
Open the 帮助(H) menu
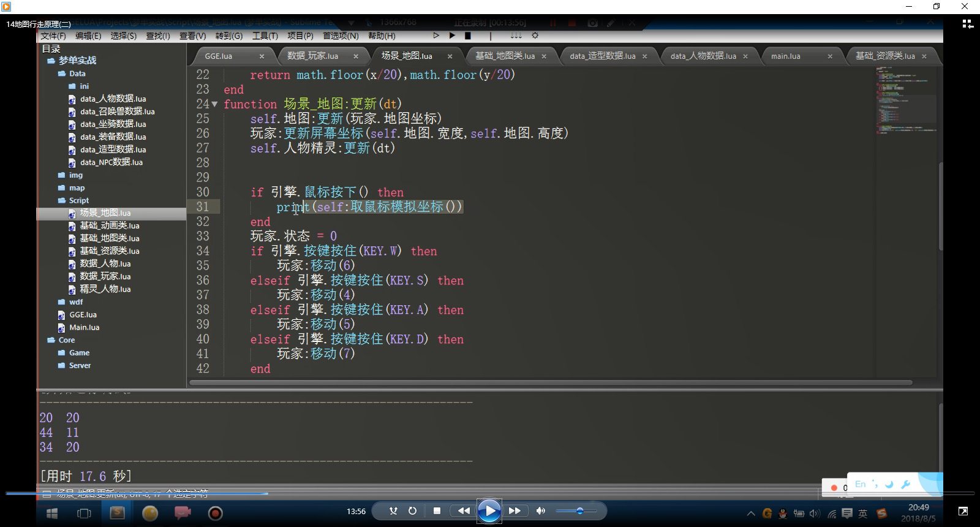[x=382, y=36]
